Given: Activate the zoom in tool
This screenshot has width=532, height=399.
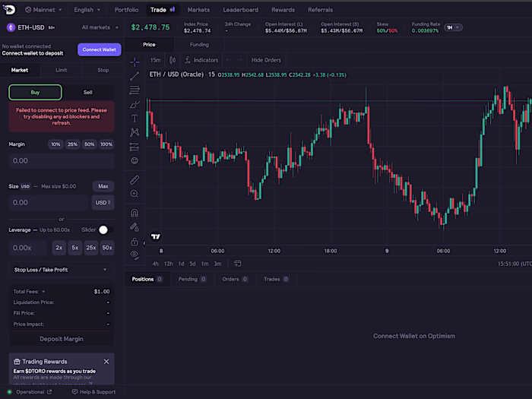Looking at the screenshot, I should pos(135,194).
